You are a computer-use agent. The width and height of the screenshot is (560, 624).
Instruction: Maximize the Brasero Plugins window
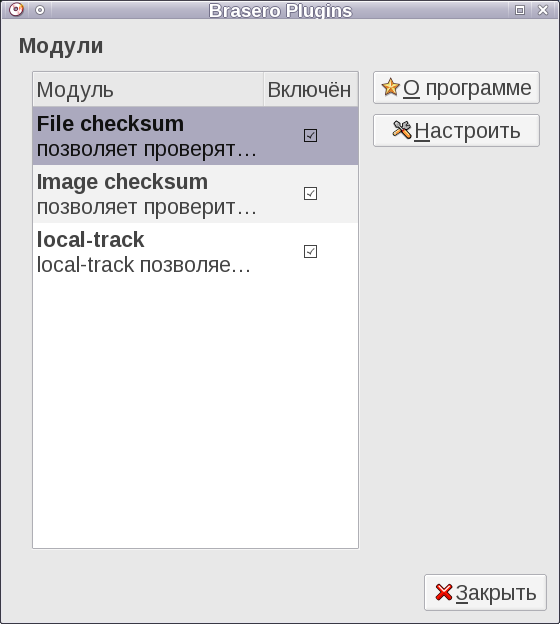(520, 10)
